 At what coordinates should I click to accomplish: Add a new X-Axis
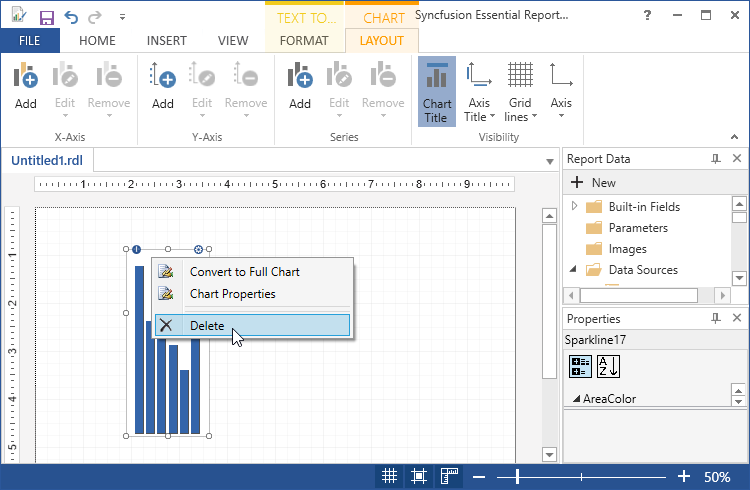[26, 86]
